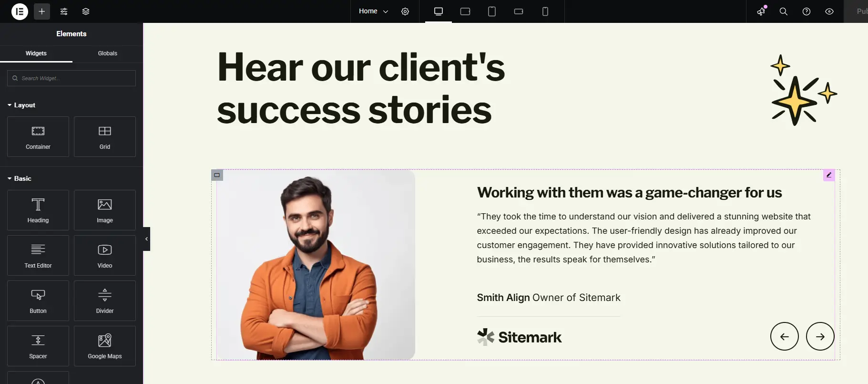Viewport: 868px width, 384px height.
Task: Open Home page dropdown
Action: tap(373, 11)
